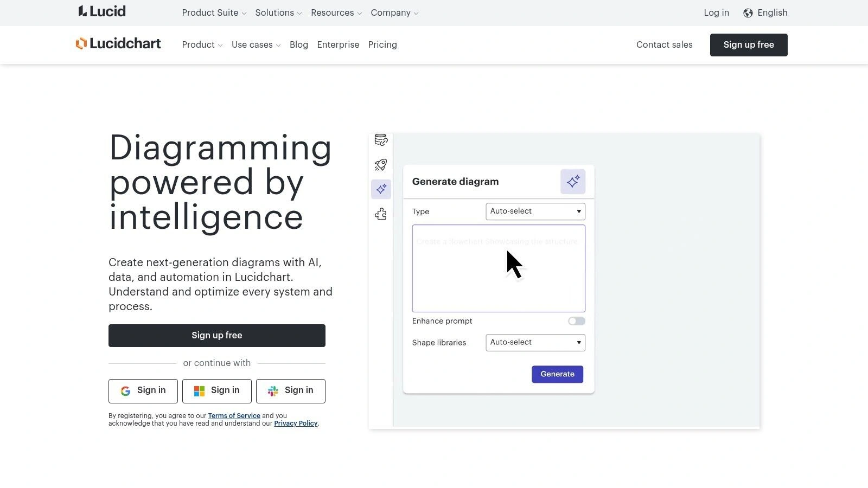The height and width of the screenshot is (488, 868).
Task: Select the database data-linking sidebar icon
Action: [x=380, y=140]
